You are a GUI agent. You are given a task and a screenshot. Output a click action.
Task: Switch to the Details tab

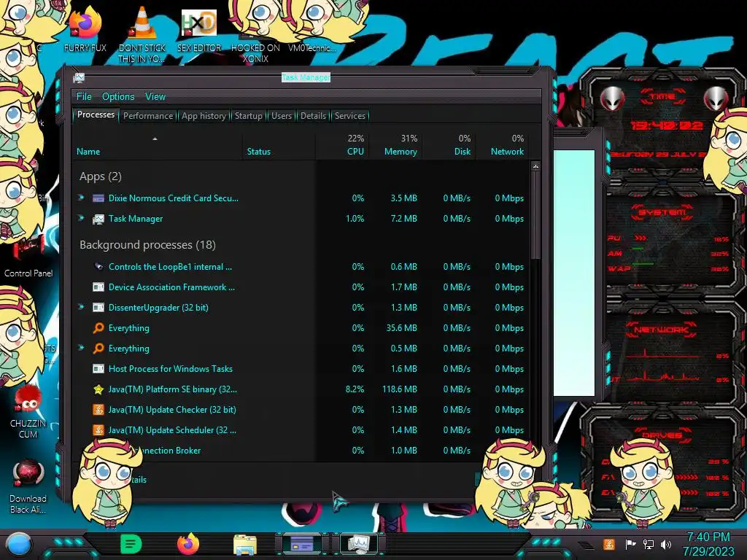314,116
